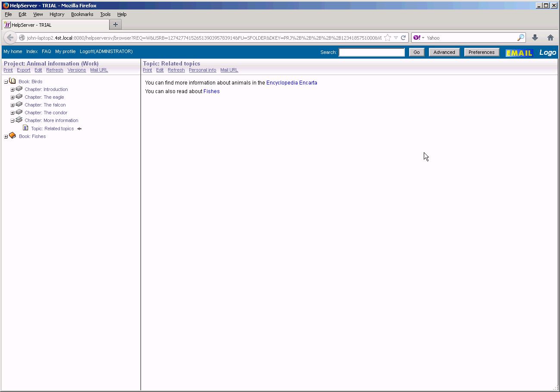
Task: Click inside the Search input field
Action: (x=372, y=52)
